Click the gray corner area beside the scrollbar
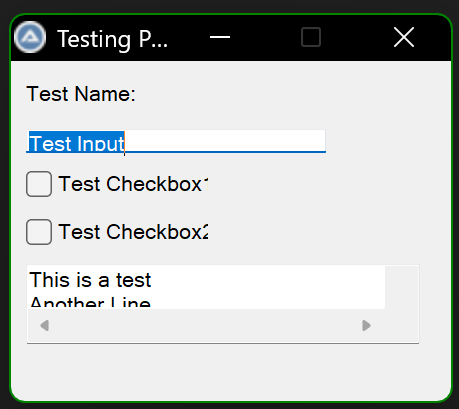 click(x=402, y=326)
